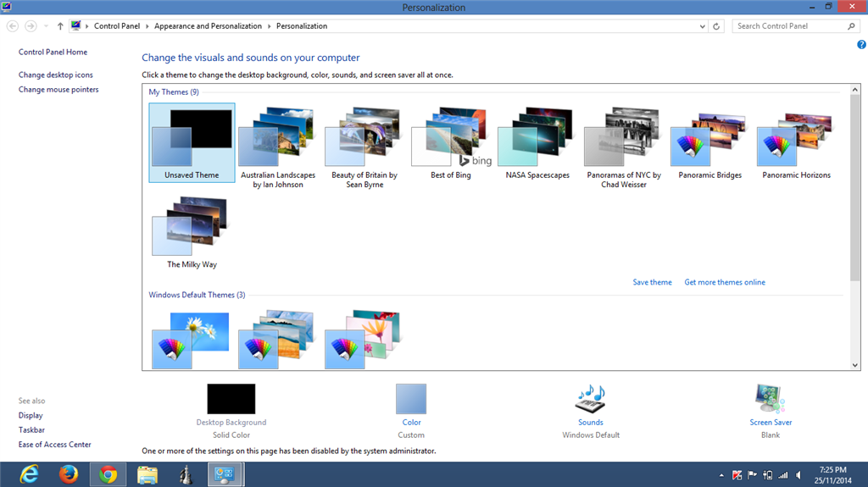Click the Save theme link
The image size is (868, 487).
click(x=652, y=282)
